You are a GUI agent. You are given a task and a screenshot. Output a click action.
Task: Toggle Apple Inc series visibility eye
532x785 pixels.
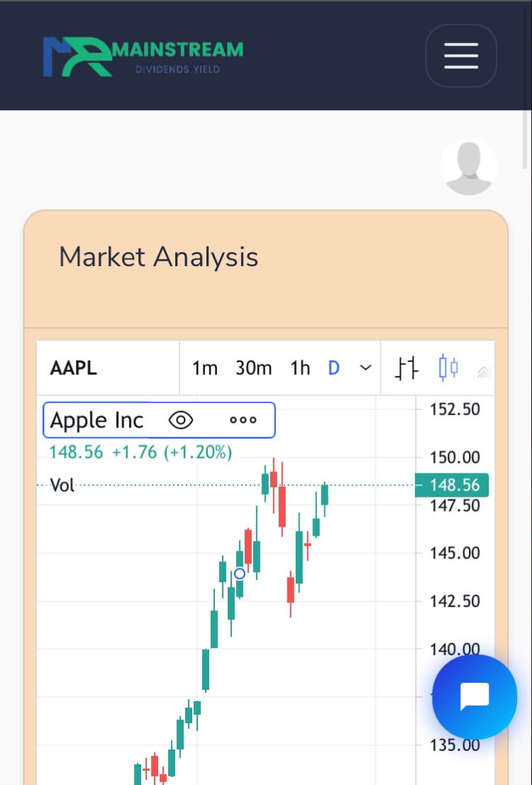pos(181,420)
